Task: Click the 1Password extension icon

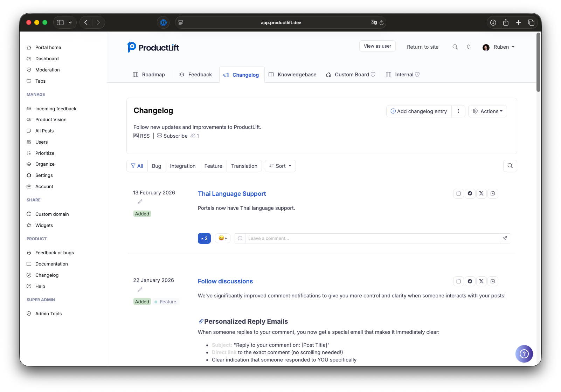Action: pyautogui.click(x=163, y=22)
